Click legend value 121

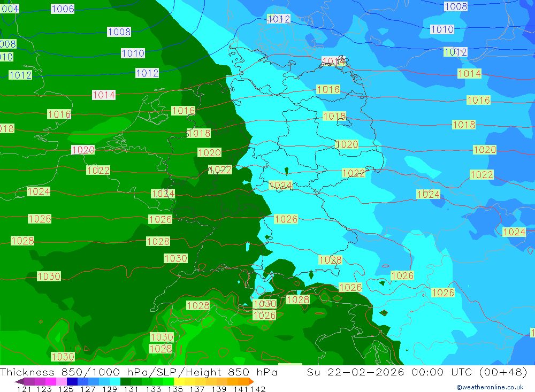[24, 389]
